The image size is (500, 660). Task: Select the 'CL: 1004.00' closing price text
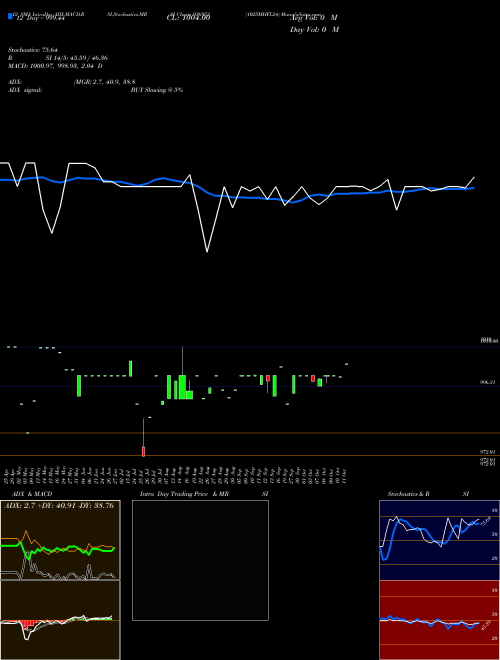189,18
